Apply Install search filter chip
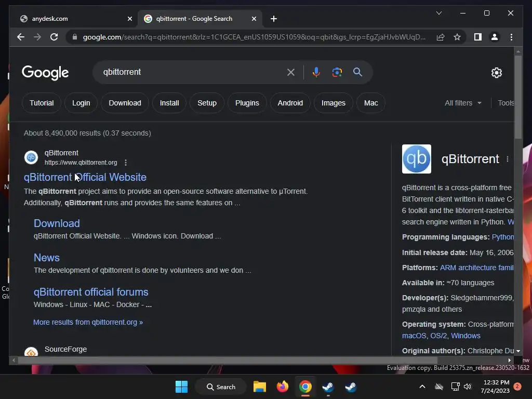The image size is (532, 399). point(169,103)
